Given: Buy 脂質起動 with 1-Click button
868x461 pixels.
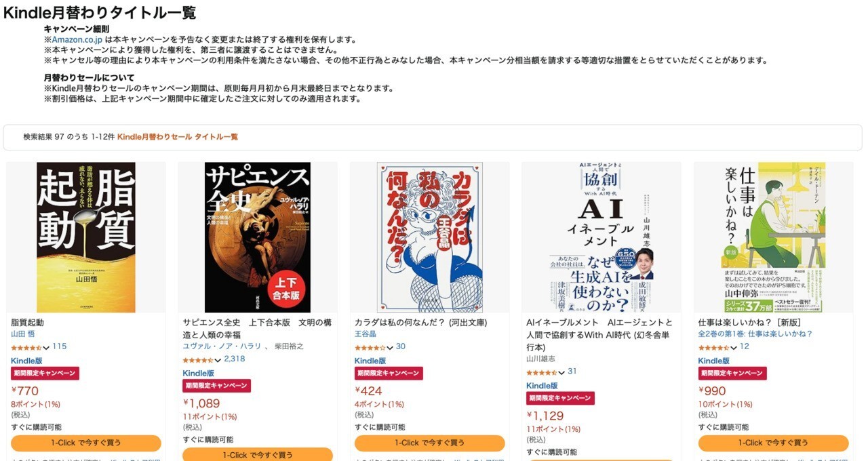Looking at the screenshot, I should click(86, 443).
